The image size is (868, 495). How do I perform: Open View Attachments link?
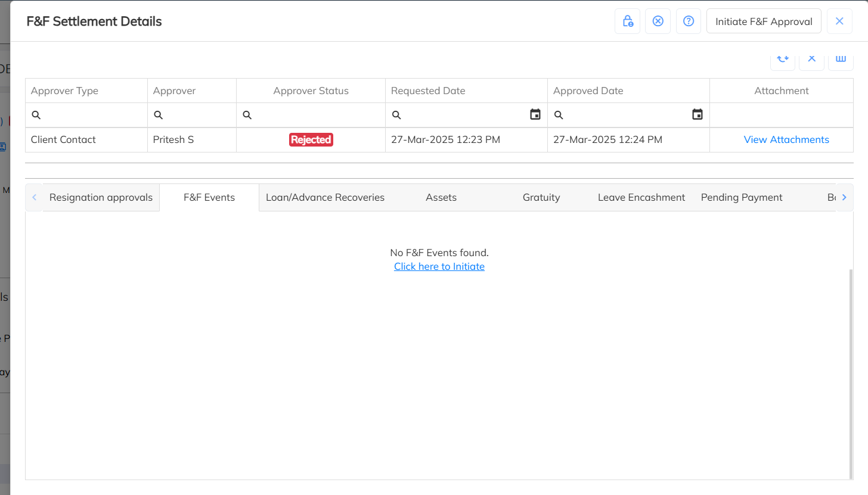tap(786, 139)
